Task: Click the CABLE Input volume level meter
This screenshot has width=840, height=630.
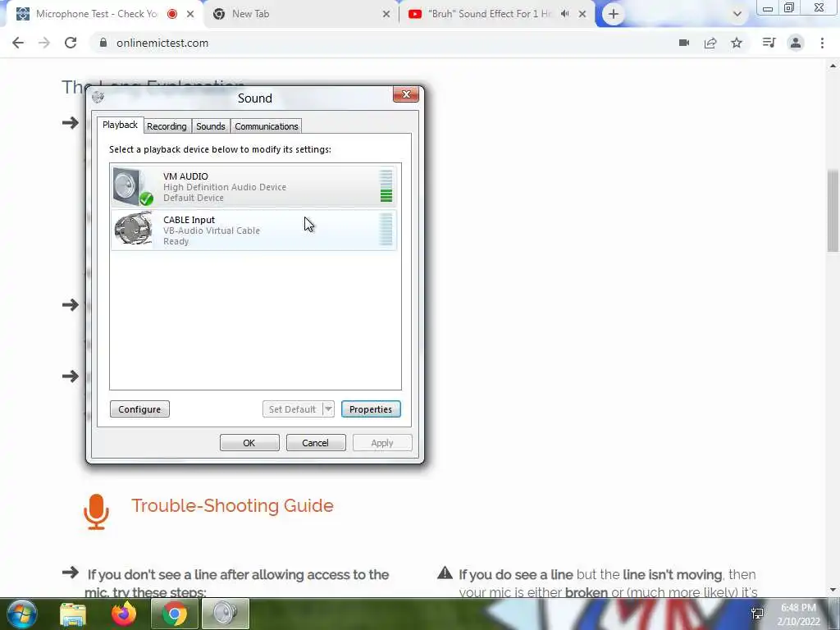Action: coord(386,230)
